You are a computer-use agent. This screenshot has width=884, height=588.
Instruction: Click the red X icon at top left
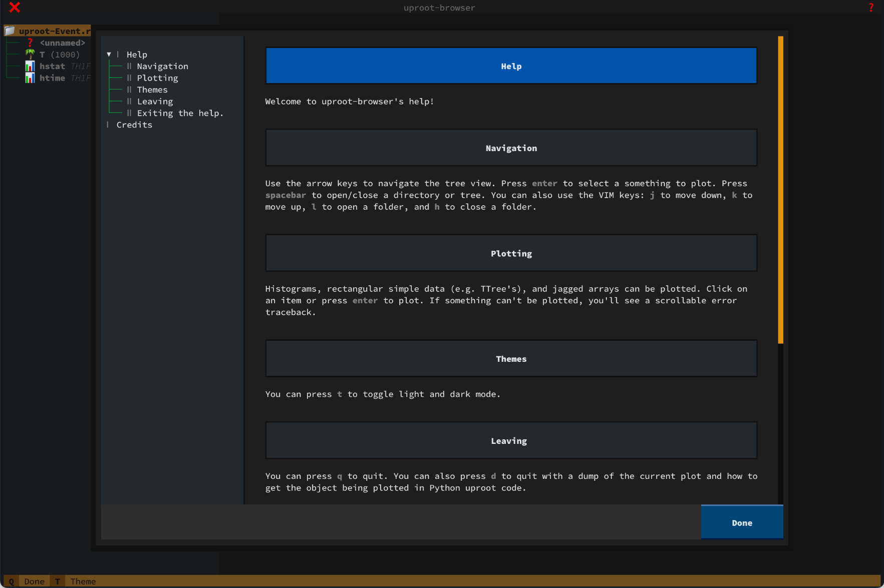click(15, 8)
